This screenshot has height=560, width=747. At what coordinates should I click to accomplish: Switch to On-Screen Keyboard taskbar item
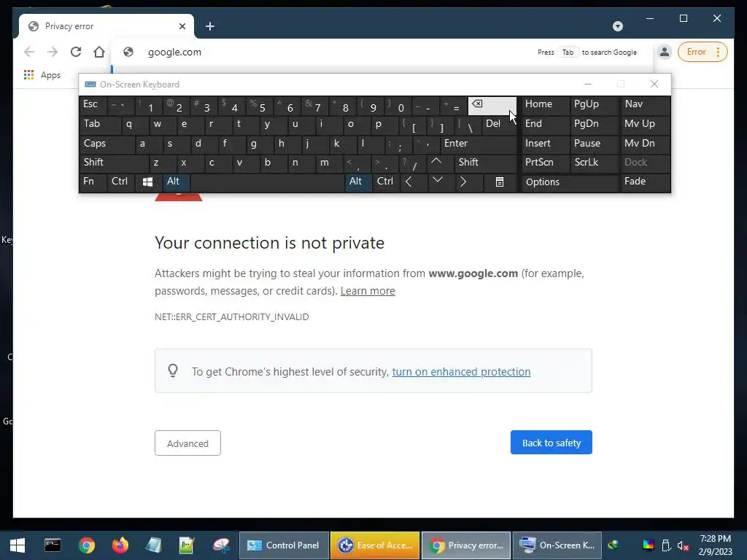(557, 545)
